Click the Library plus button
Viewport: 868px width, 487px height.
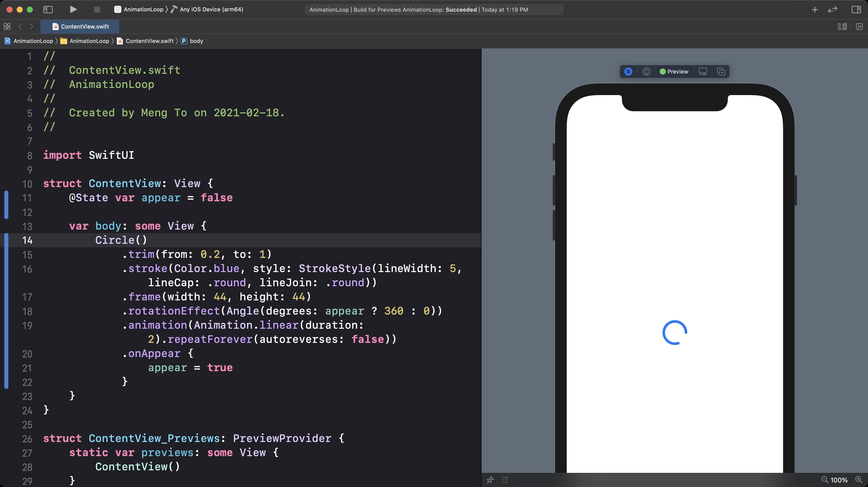pyautogui.click(x=814, y=9)
